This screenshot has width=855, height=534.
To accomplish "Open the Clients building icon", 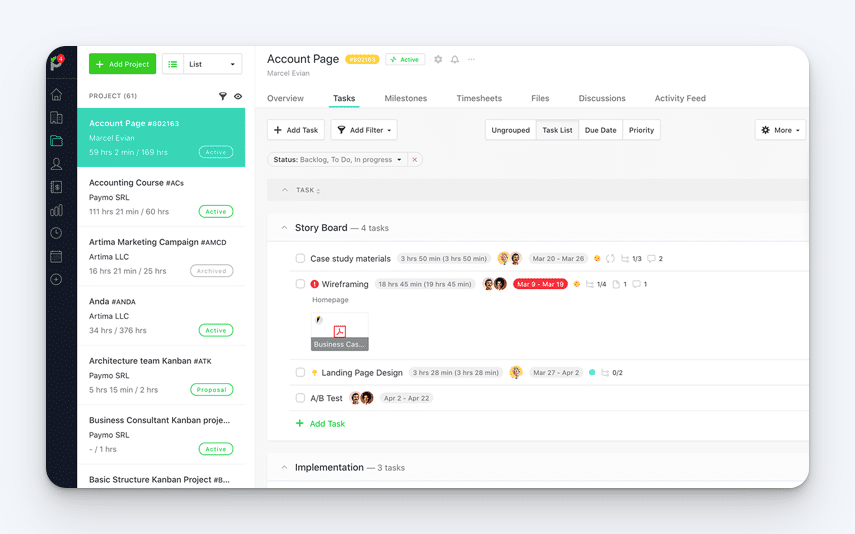I will click(x=56, y=118).
